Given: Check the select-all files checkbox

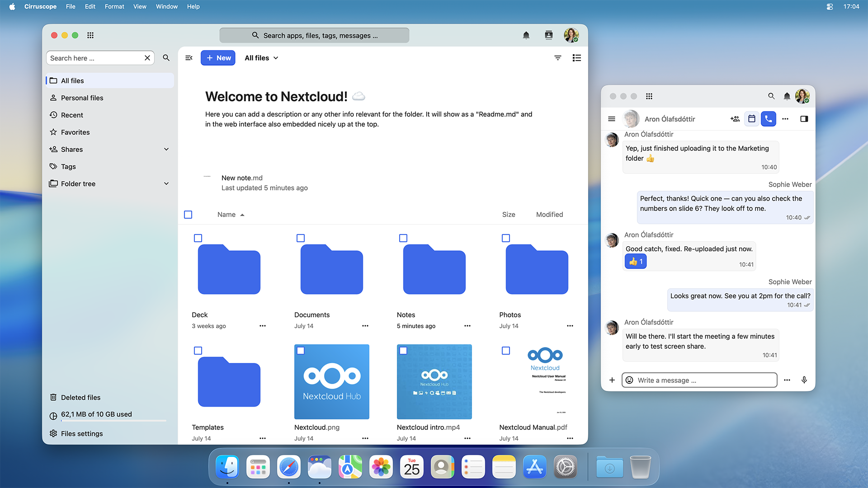Looking at the screenshot, I should coord(188,215).
